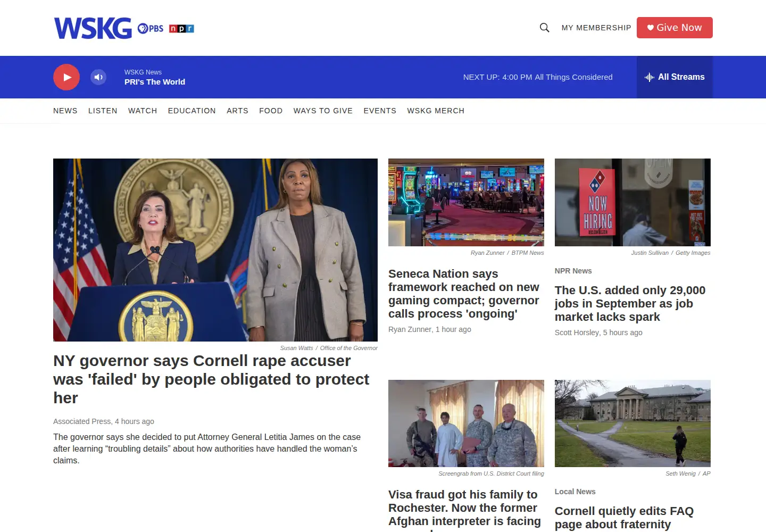The image size is (766, 532).
Task: Click the WSKG logo
Action: 93,28
